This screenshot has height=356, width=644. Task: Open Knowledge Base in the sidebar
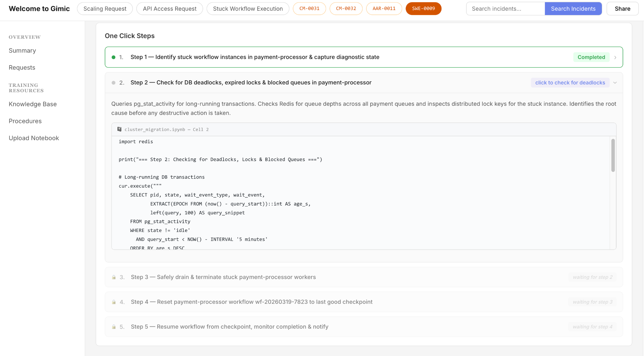[33, 104]
